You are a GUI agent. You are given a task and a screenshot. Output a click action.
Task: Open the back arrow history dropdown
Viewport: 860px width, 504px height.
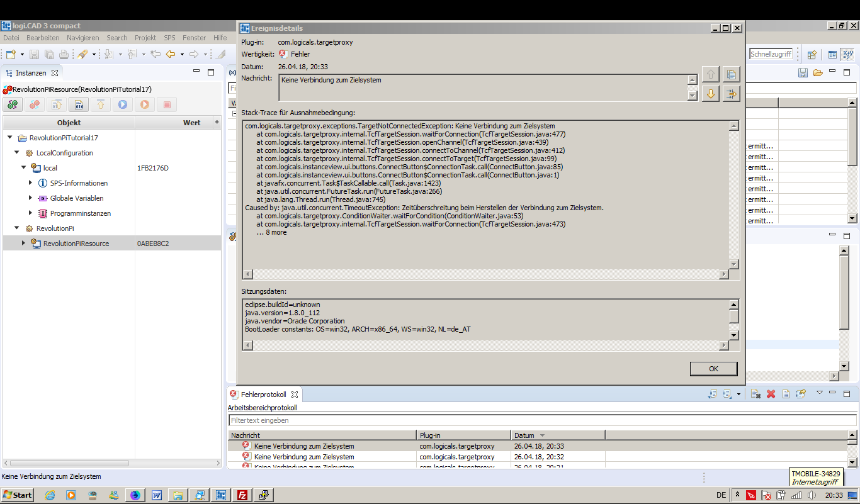click(x=182, y=55)
